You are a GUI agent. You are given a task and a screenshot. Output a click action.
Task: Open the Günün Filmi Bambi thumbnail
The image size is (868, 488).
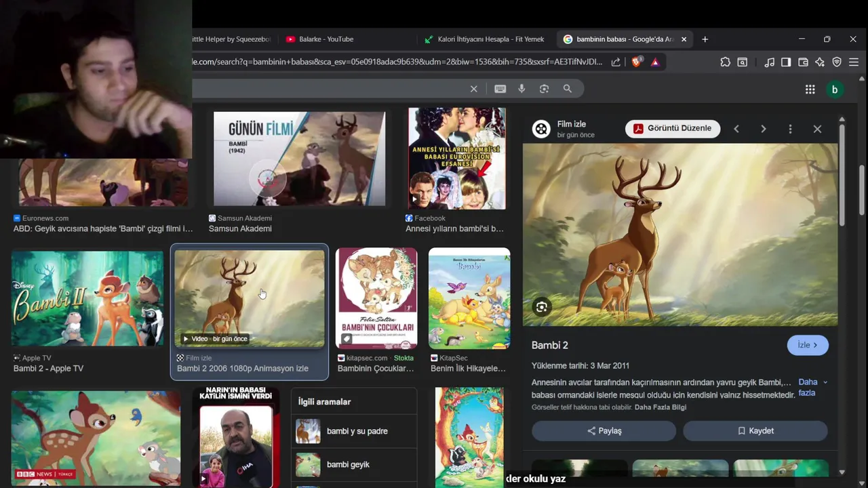pyautogui.click(x=299, y=159)
